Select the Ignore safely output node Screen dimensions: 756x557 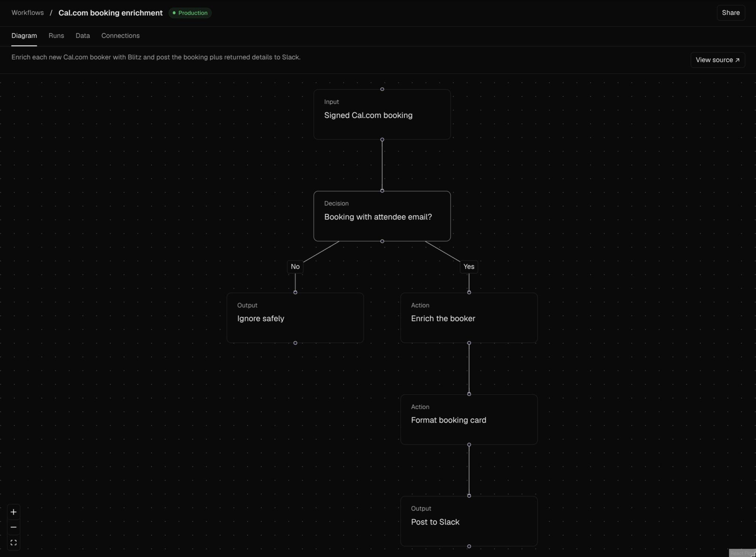click(295, 318)
